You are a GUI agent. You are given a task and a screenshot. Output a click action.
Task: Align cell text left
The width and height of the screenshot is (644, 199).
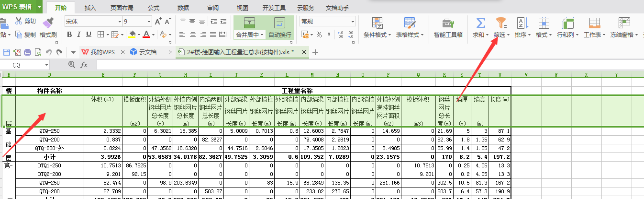(182, 35)
